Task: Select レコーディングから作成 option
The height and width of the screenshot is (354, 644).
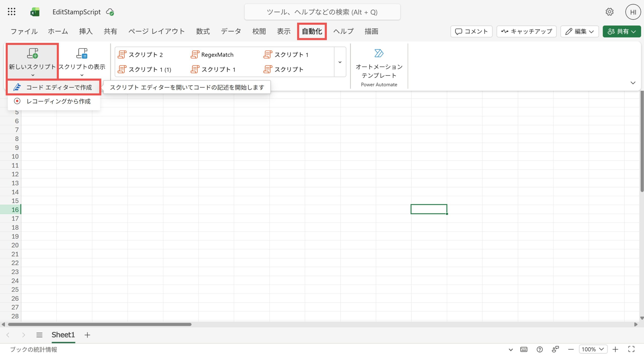Action: [x=59, y=101]
